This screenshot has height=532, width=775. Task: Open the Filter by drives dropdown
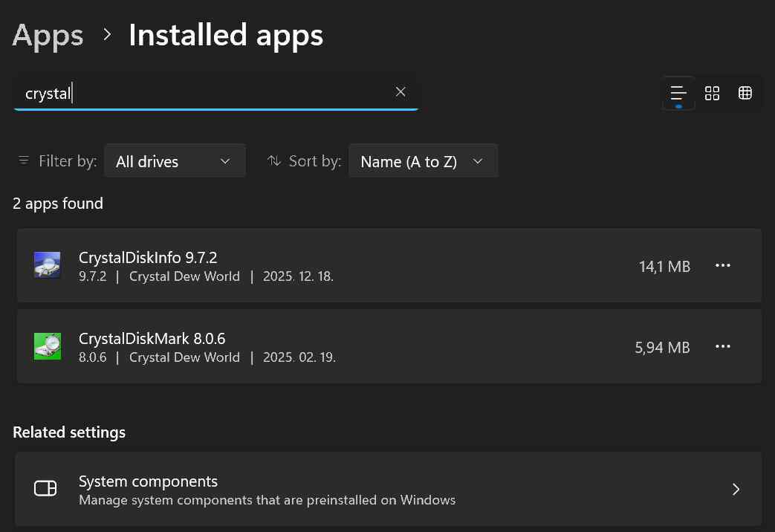[175, 161]
